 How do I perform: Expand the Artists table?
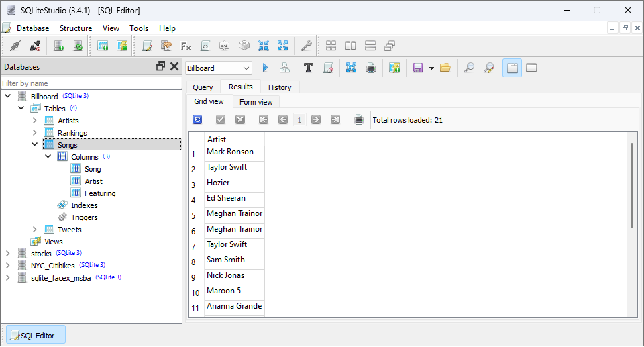(x=34, y=120)
